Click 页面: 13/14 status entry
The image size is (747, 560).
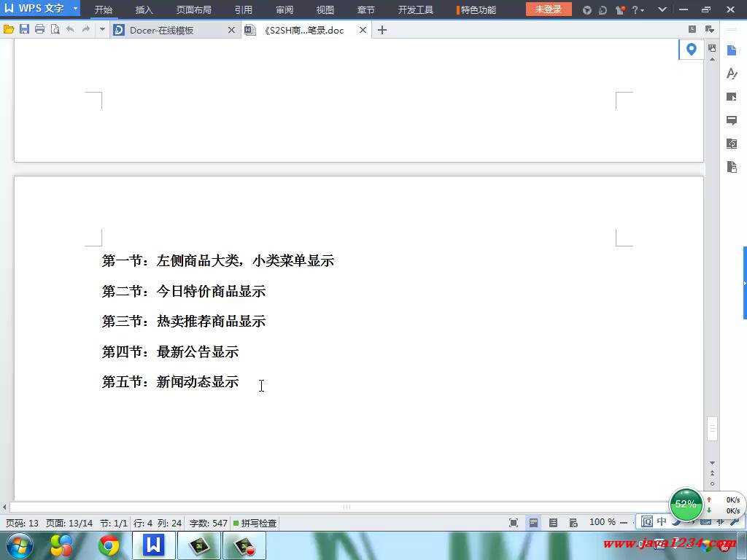click(69, 523)
